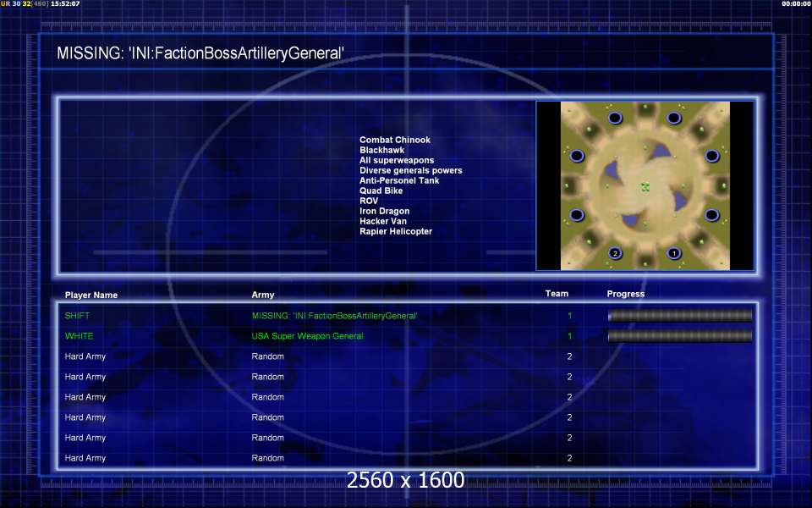Click the start position 1 marker on the map
The image size is (812, 508).
(x=673, y=253)
